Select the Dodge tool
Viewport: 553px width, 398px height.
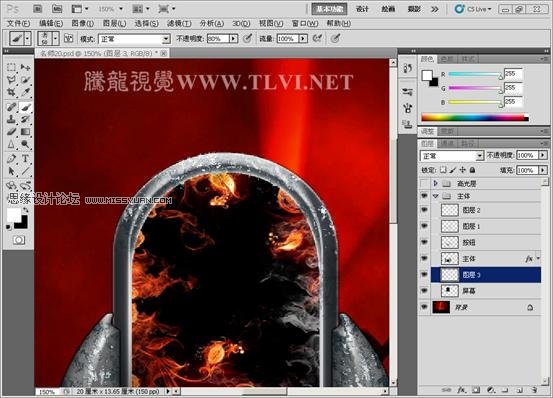(x=25, y=145)
